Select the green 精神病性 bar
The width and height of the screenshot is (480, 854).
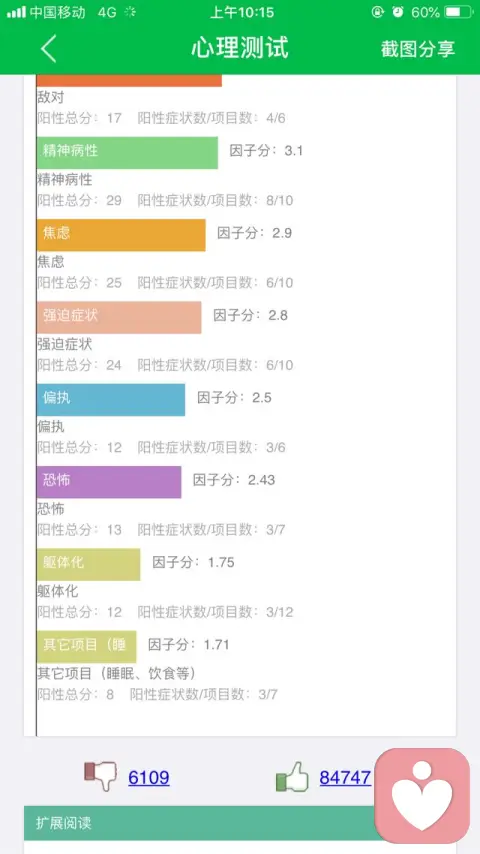pos(127,152)
